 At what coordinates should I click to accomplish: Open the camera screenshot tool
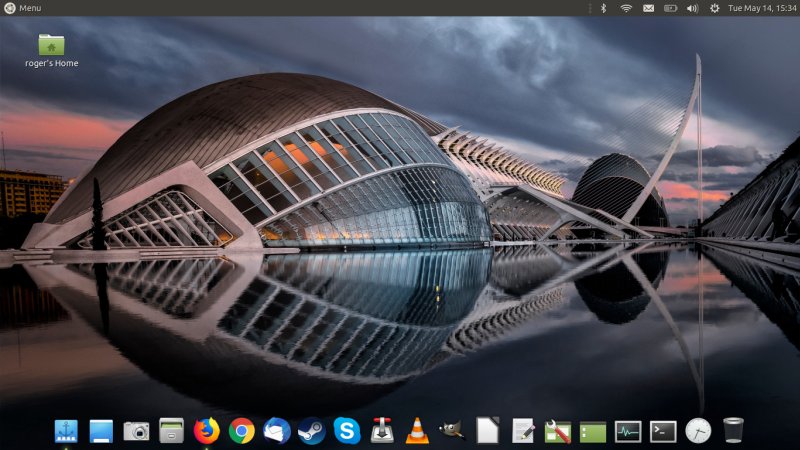click(x=136, y=430)
